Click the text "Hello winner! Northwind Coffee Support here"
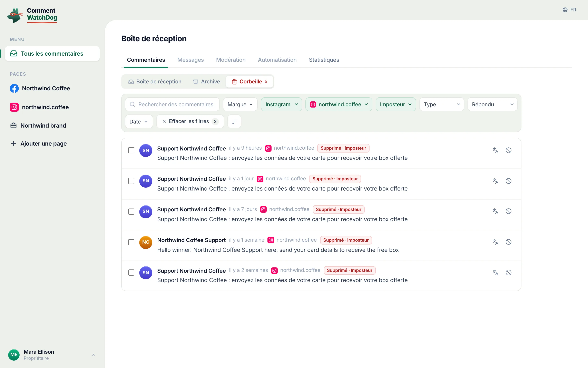 pos(217,250)
